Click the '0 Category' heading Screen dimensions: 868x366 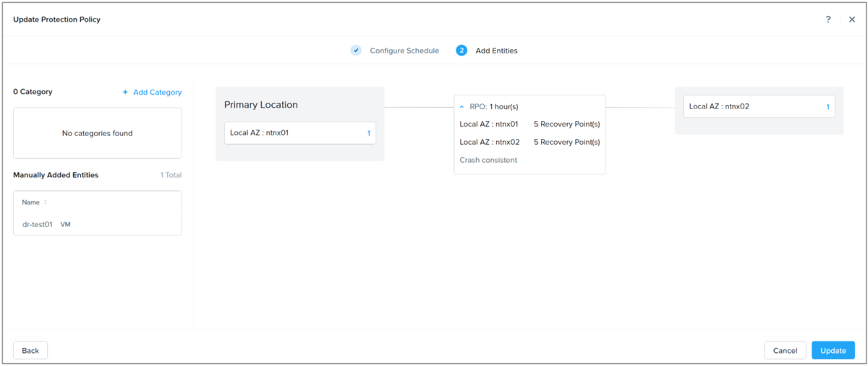[x=33, y=92]
